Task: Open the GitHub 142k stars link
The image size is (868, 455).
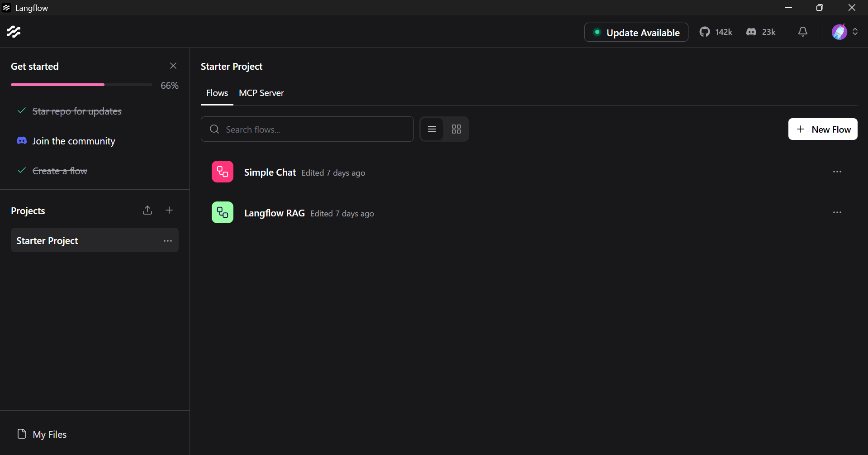Action: (x=716, y=32)
